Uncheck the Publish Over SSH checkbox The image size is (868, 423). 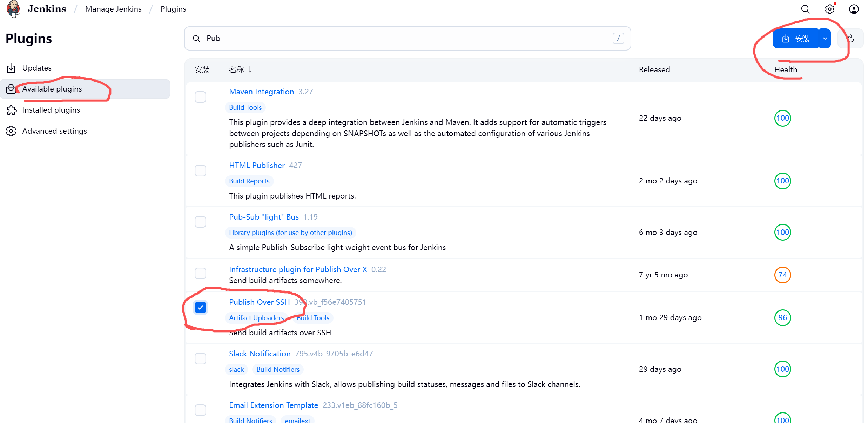click(200, 308)
